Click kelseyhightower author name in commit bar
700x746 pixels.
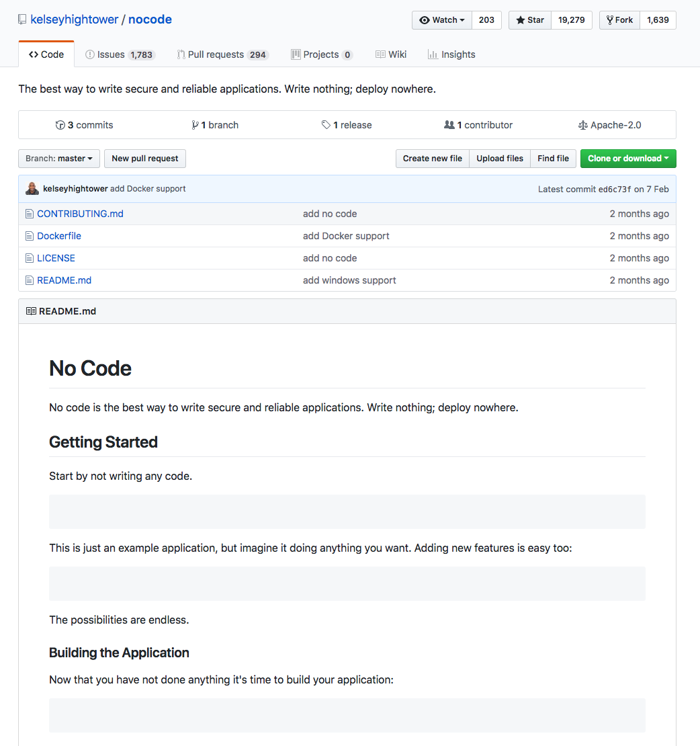pos(75,189)
